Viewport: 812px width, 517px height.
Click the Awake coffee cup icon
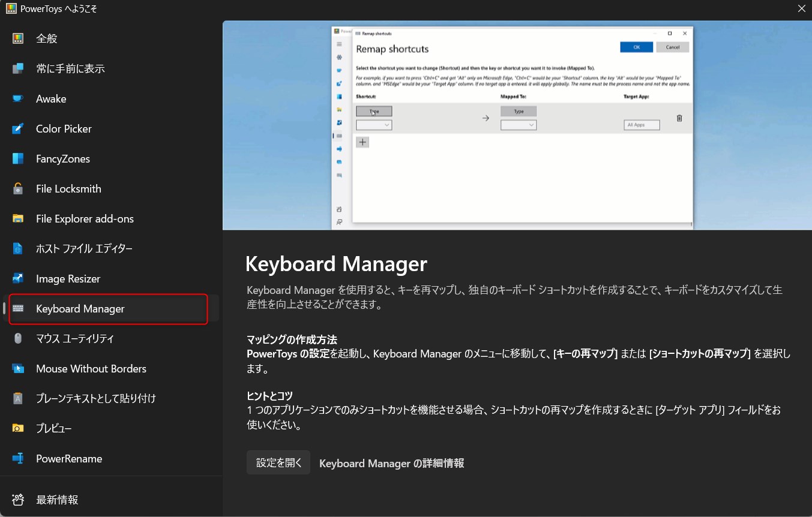[x=18, y=98]
